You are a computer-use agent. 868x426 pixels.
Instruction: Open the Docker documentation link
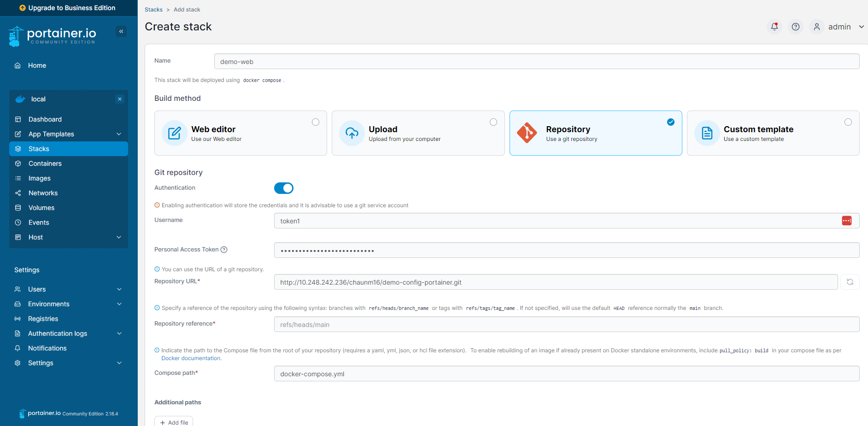(x=191, y=358)
